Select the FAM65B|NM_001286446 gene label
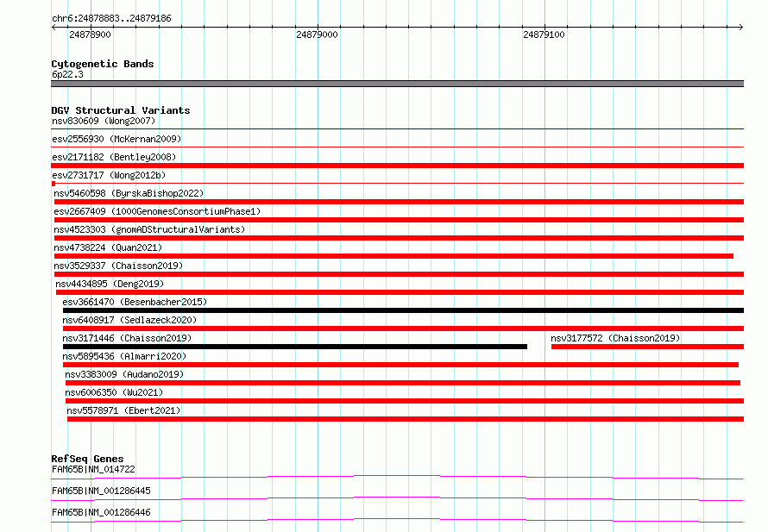 [x=101, y=512]
